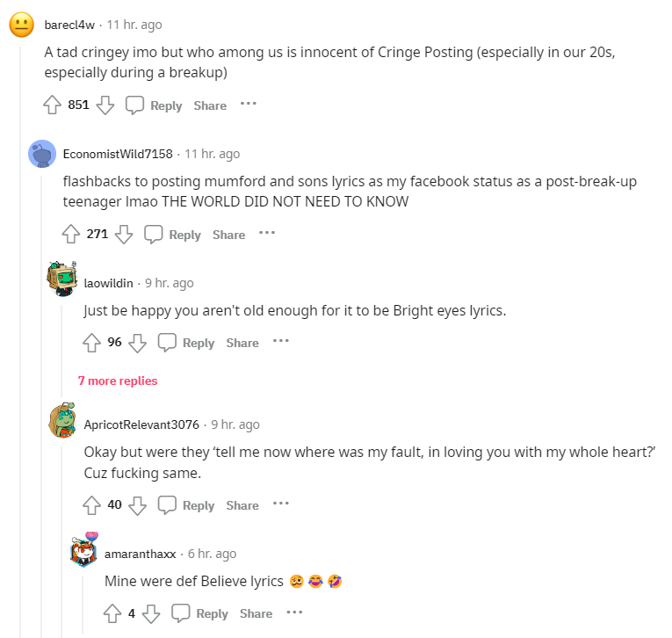
Task: Open more options on laowildin's comment
Action: pos(280,342)
